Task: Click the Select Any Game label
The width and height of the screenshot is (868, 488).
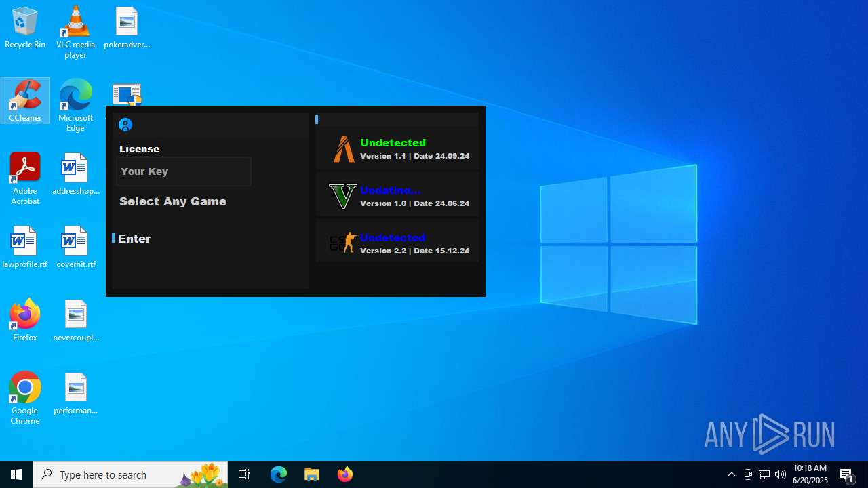Action: click(173, 201)
